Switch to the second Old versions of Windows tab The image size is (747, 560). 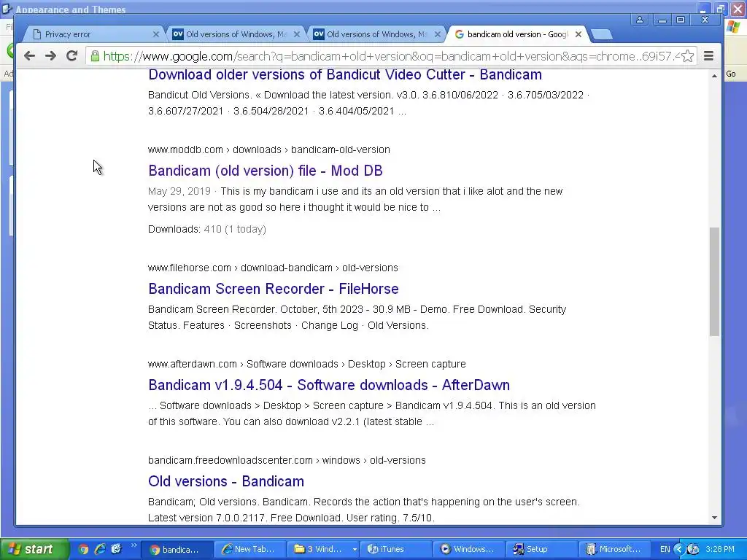[374, 34]
